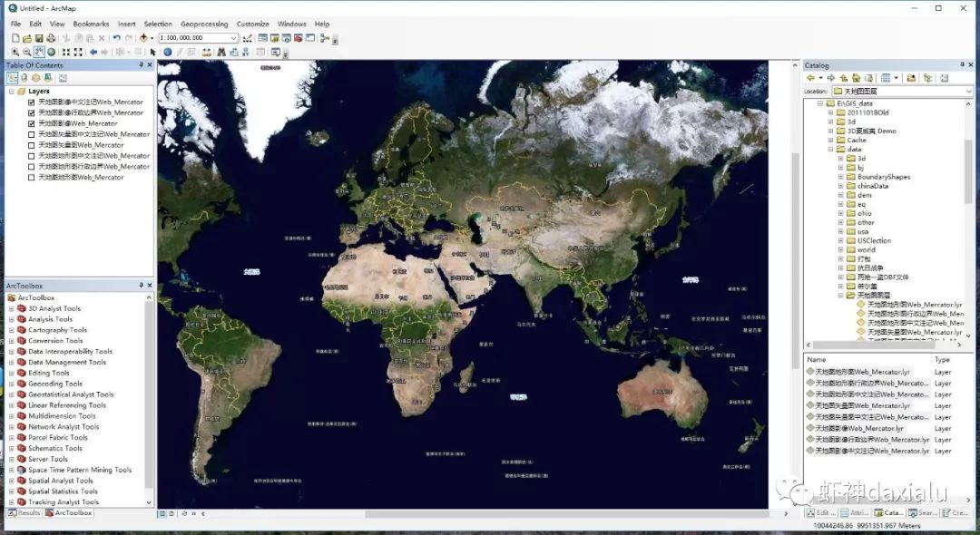The width and height of the screenshot is (980, 535).
Task: Print the map using the printer icon
Action: (x=51, y=38)
